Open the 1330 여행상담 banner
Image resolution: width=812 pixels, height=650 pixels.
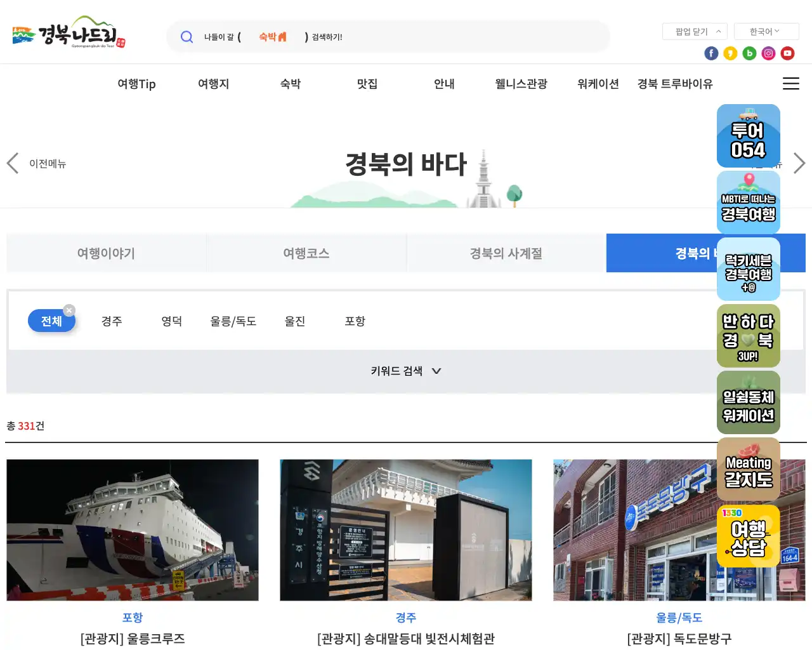tap(749, 536)
